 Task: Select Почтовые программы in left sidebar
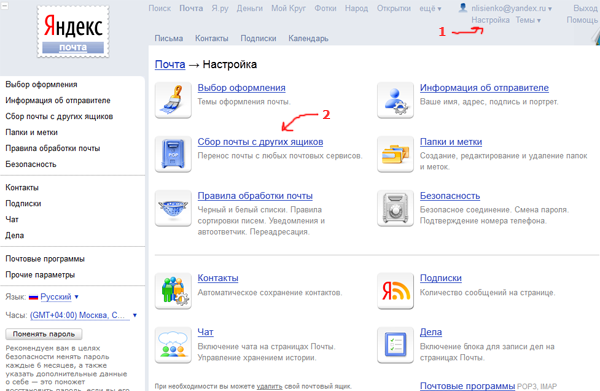tap(45, 259)
